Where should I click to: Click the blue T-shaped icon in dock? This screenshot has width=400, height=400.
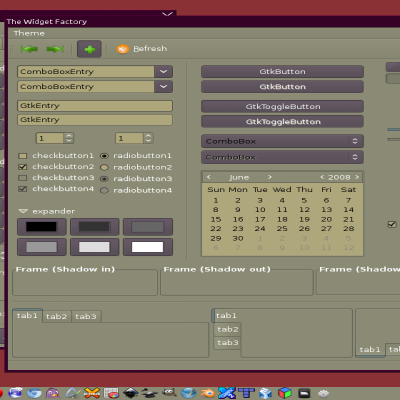pyautogui.click(x=246, y=393)
